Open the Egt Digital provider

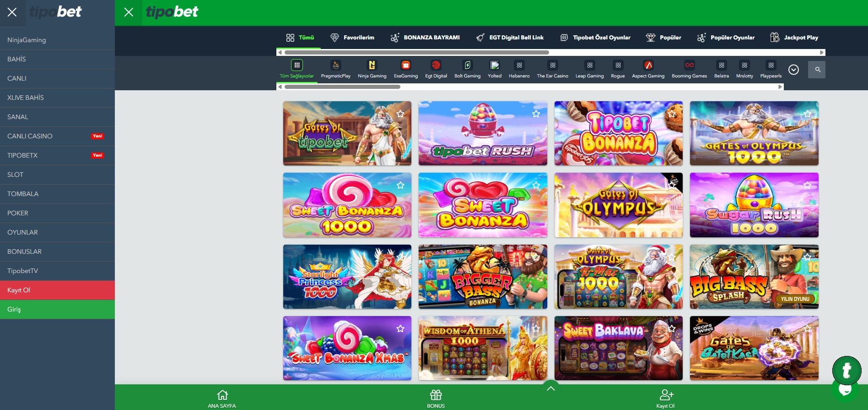click(x=436, y=66)
